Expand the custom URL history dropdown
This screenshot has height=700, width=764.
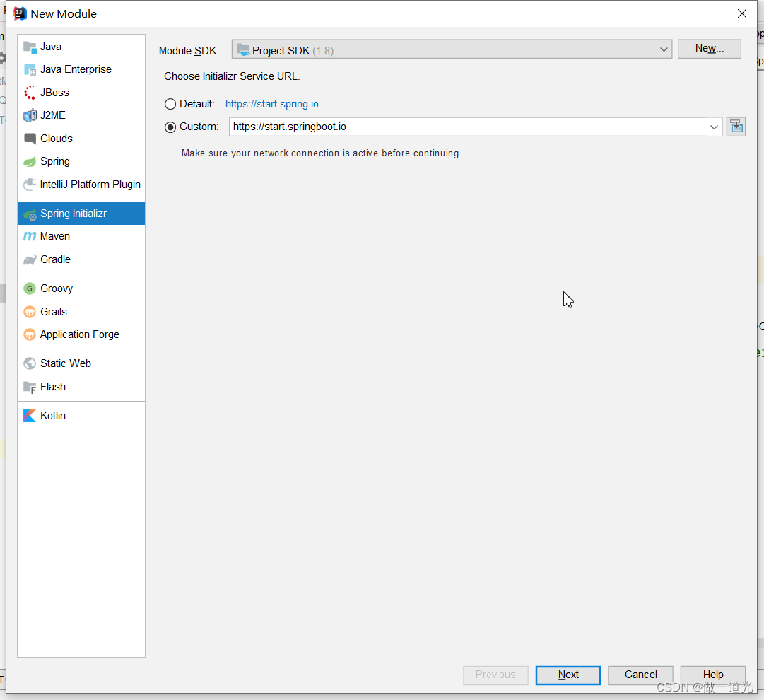pyautogui.click(x=714, y=127)
